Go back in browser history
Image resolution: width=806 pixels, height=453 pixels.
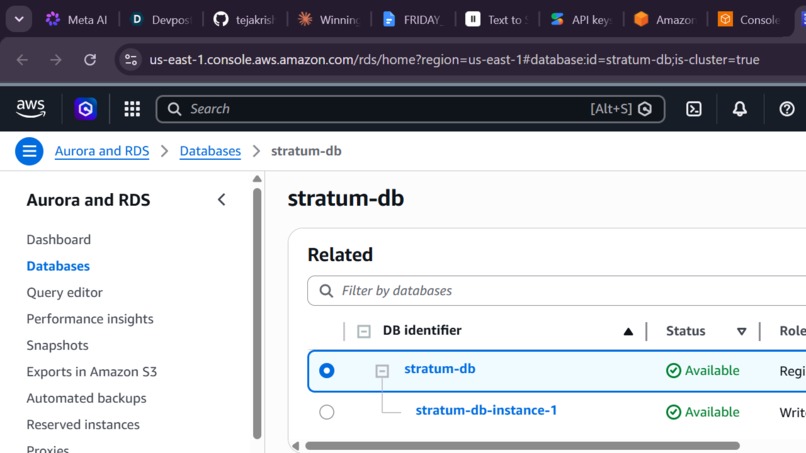(22, 60)
